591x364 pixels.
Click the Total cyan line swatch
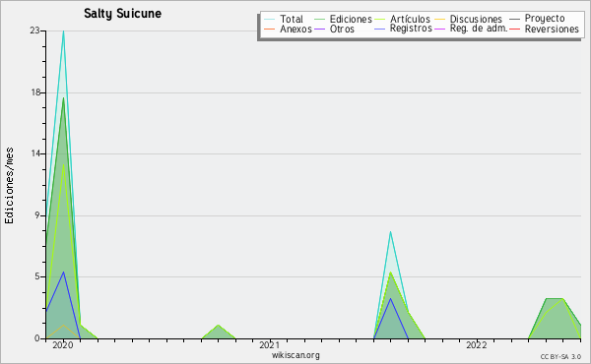tap(269, 20)
